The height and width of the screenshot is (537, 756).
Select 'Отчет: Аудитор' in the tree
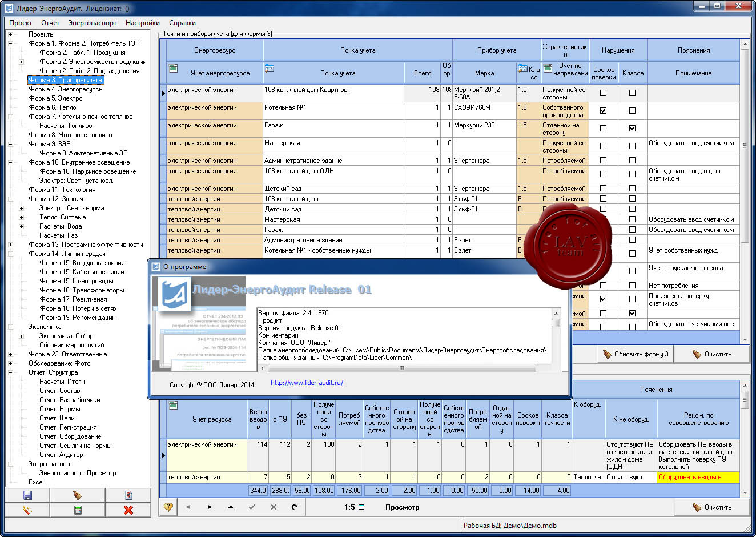click(x=61, y=455)
